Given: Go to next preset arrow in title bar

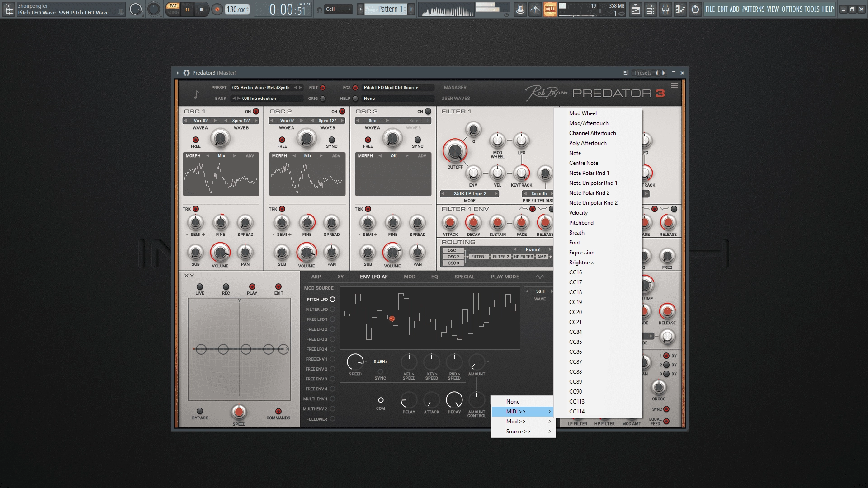Looking at the screenshot, I should 664,73.
